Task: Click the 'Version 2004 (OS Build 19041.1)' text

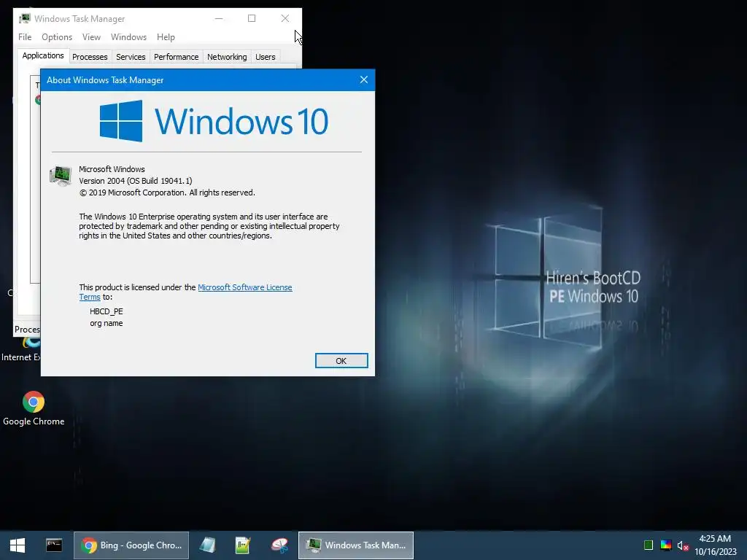Action: click(136, 181)
